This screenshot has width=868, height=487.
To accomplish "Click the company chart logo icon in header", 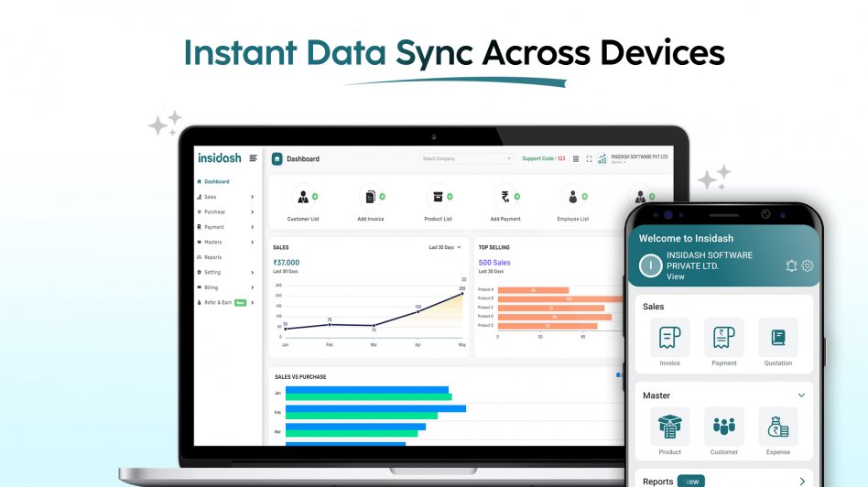I will click(x=602, y=159).
